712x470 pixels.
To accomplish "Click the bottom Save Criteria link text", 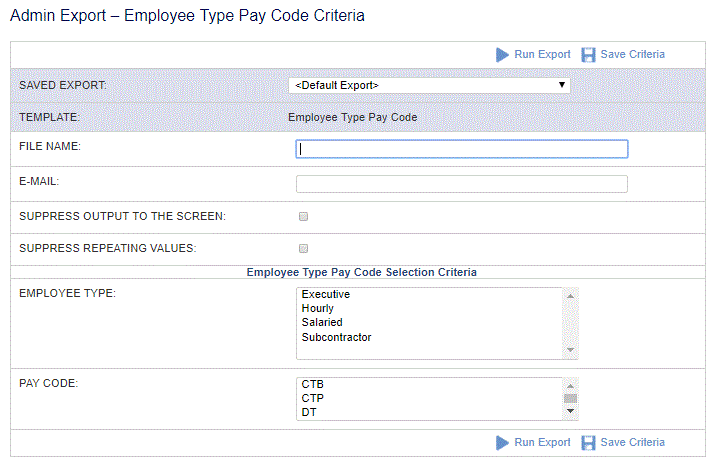I will pos(633,442).
